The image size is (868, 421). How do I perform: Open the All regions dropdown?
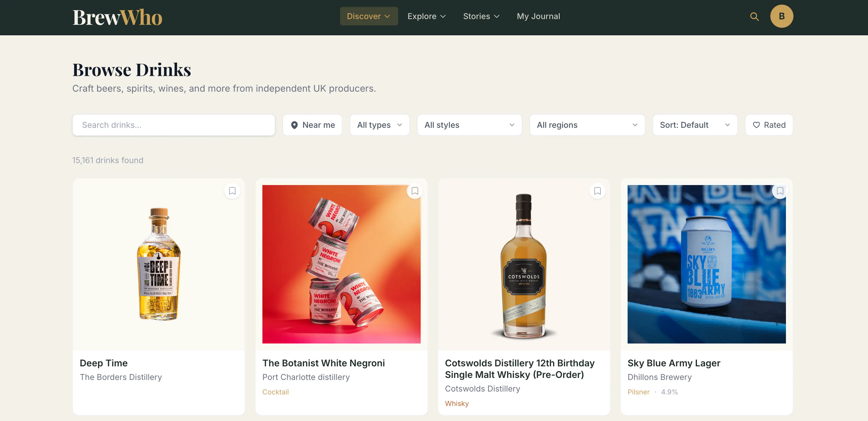587,125
